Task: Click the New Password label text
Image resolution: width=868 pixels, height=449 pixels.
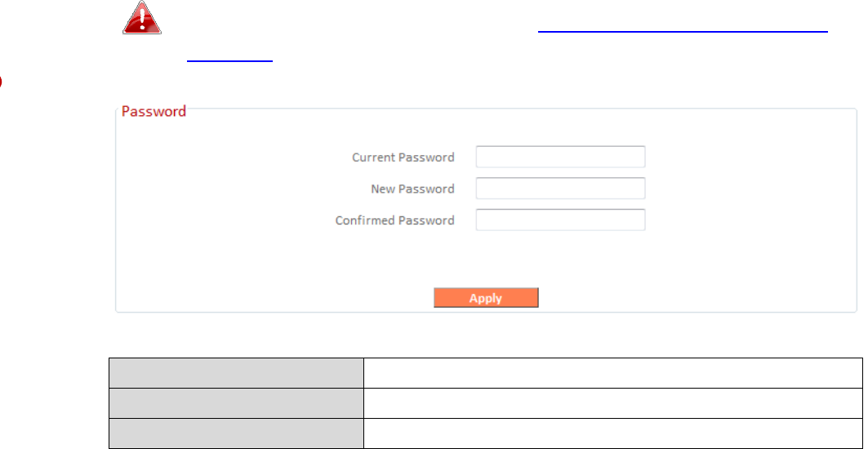Action: (x=412, y=189)
